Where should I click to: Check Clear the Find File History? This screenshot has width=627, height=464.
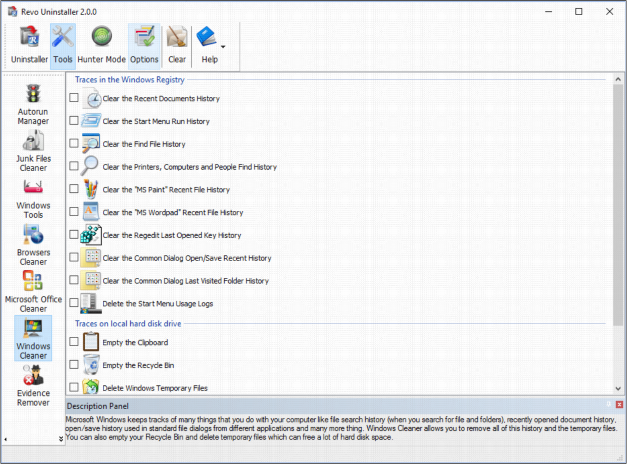pyautogui.click(x=74, y=143)
